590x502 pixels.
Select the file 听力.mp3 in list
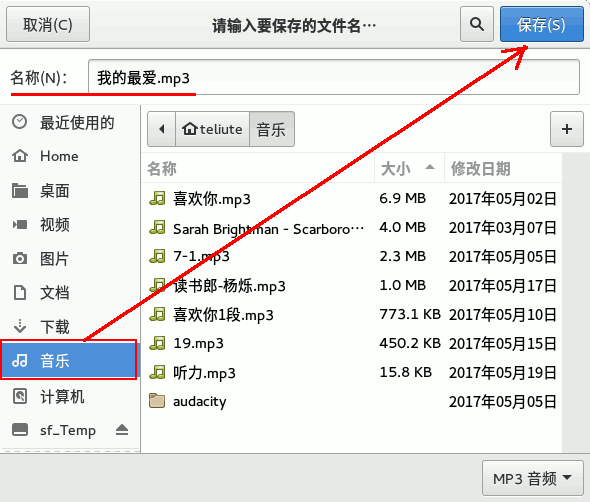pos(352,372)
